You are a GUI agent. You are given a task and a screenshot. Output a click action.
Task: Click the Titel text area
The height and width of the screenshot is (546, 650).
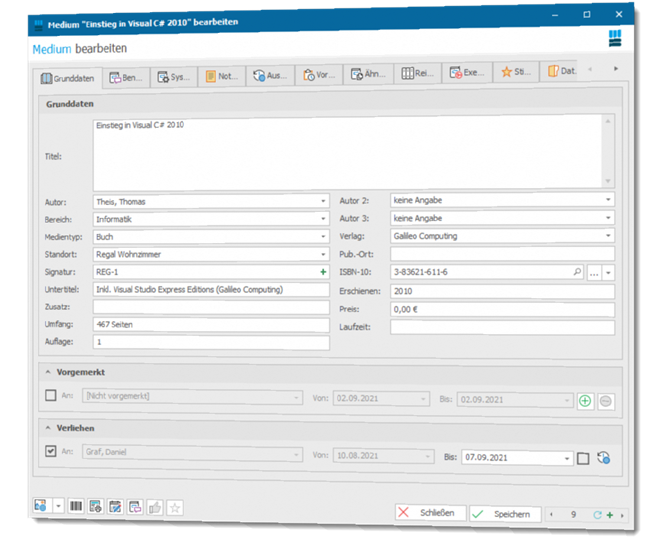pos(348,153)
